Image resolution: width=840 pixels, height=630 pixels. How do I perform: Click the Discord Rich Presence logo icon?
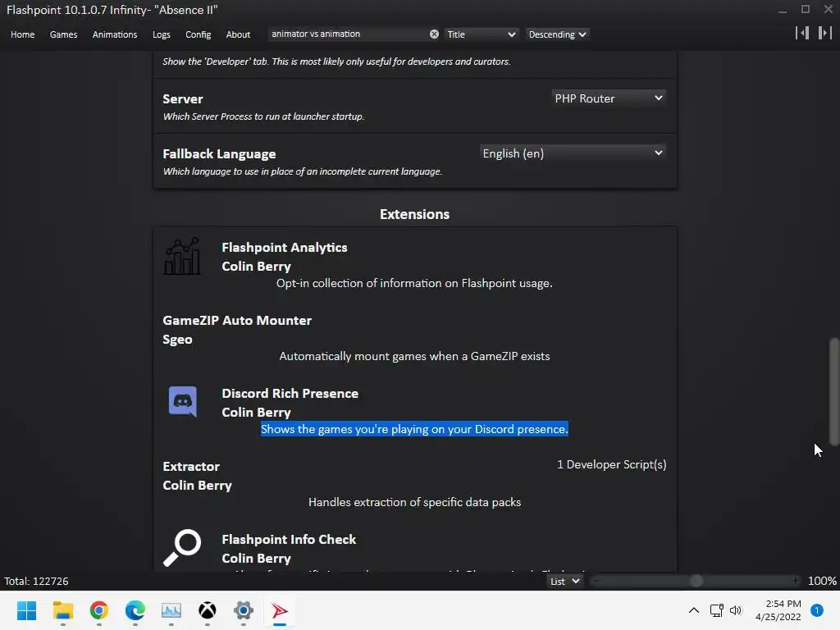click(x=183, y=401)
